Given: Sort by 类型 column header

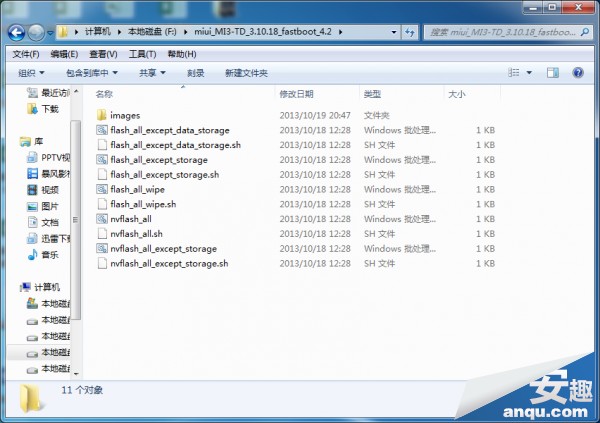Looking at the screenshot, I should click(x=372, y=94).
